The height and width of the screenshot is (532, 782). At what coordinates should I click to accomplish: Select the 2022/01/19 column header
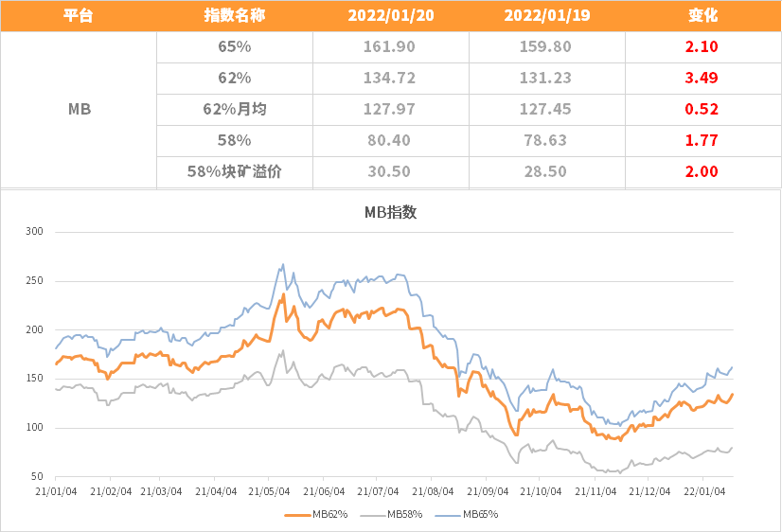click(546, 15)
